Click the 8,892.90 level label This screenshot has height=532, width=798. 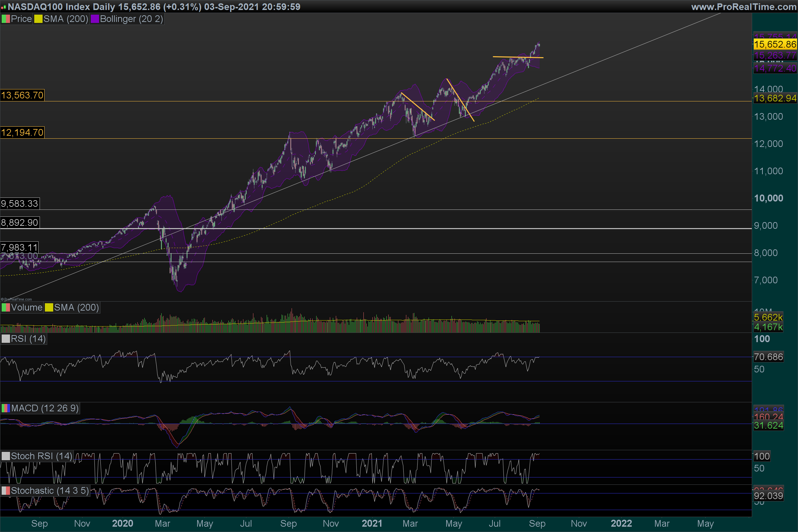click(20, 222)
